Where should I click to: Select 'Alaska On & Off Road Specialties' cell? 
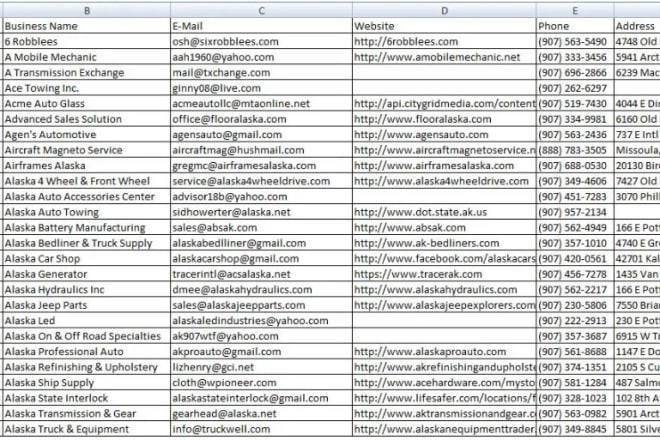[x=87, y=336]
